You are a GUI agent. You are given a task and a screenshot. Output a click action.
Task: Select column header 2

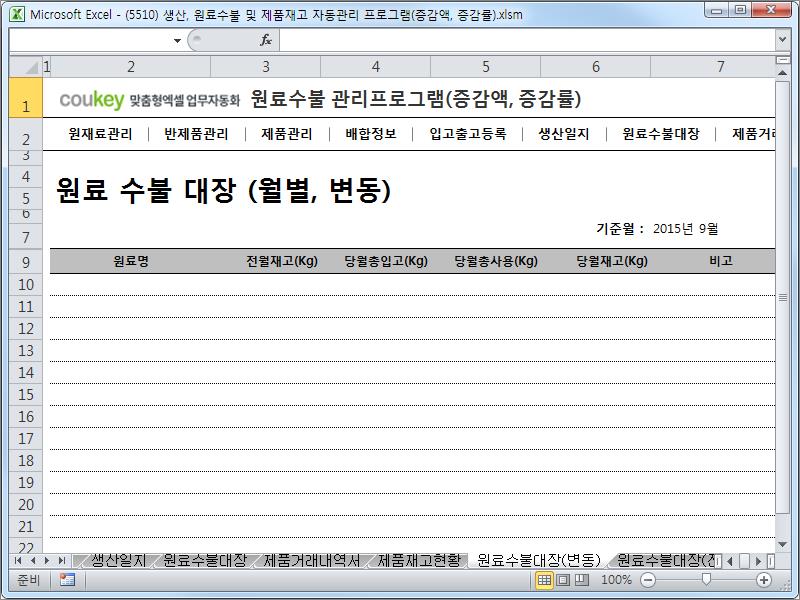131,67
